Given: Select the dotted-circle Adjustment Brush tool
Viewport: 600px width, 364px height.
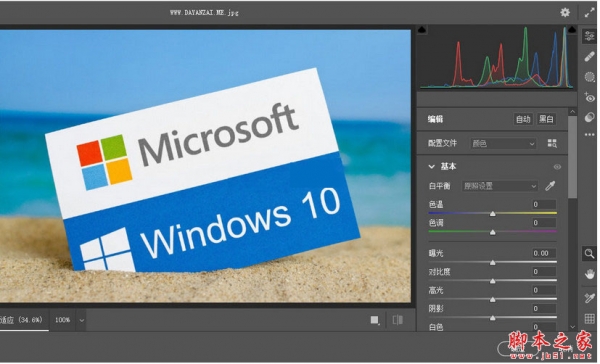Looking at the screenshot, I should [589, 77].
